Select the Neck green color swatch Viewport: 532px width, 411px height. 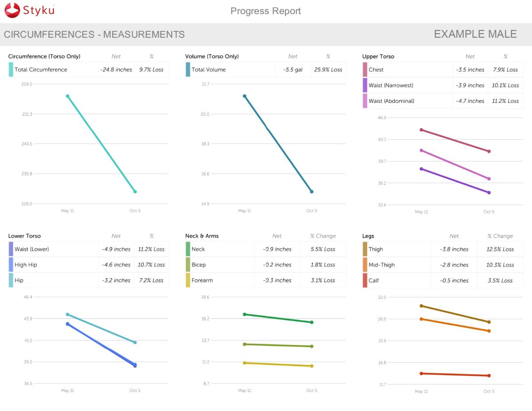pyautogui.click(x=188, y=249)
